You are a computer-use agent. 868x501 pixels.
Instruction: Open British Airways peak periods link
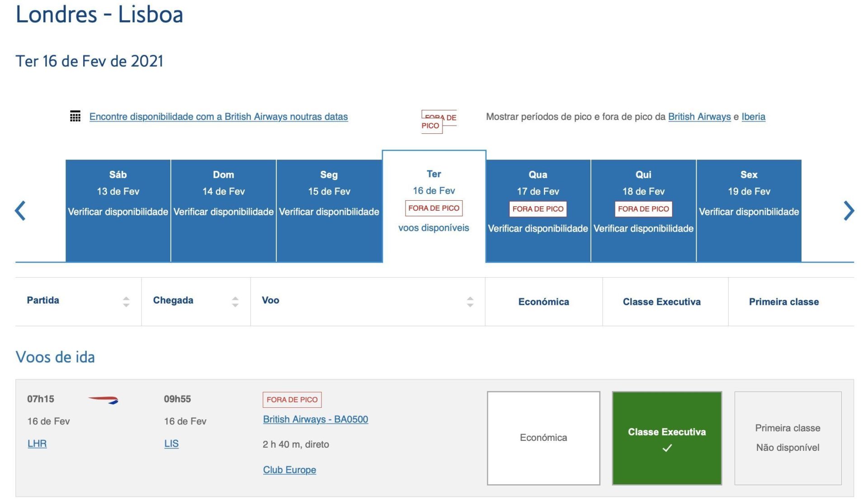coord(699,117)
